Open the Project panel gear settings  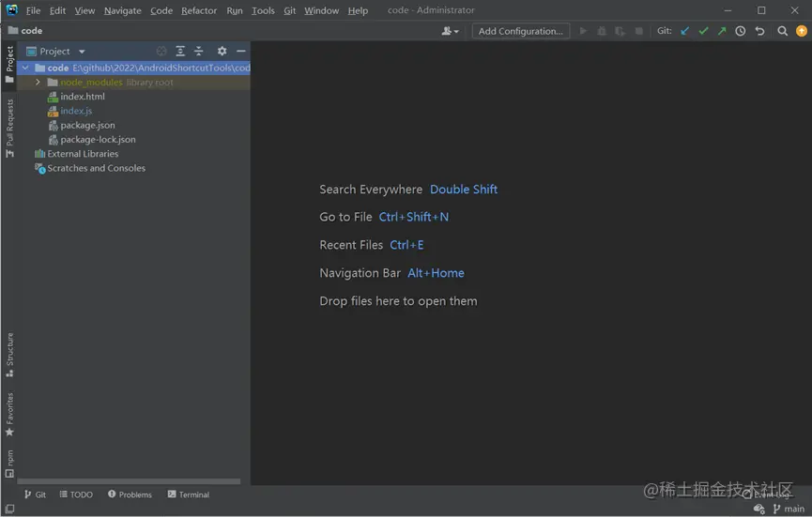pos(222,51)
